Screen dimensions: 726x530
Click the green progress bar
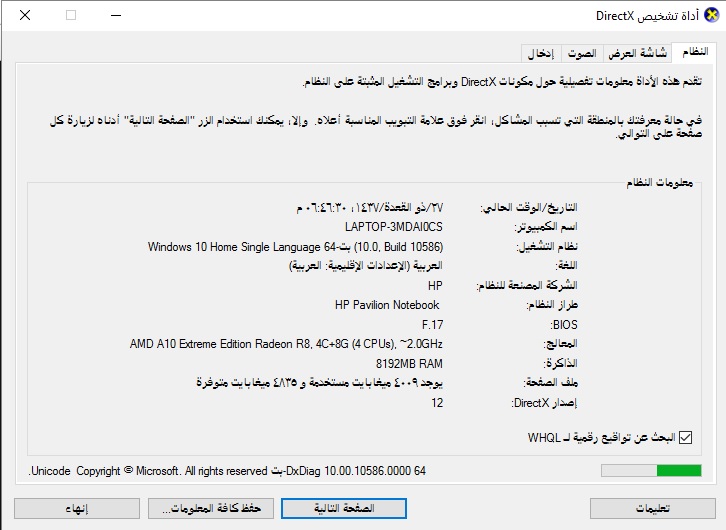[x=651, y=471]
